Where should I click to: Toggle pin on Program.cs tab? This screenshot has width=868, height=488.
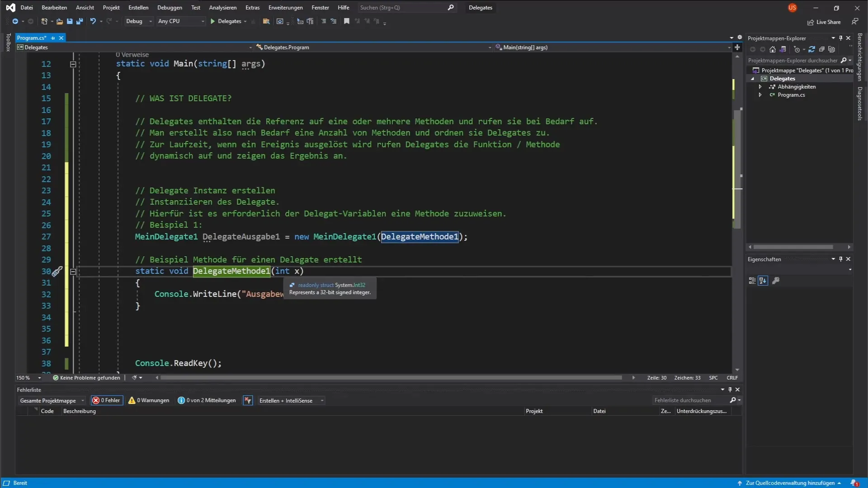[x=53, y=38]
